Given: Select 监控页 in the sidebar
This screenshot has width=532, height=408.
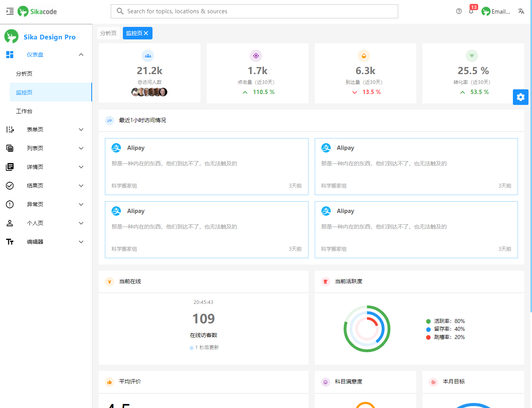Looking at the screenshot, I should tap(51, 92).
